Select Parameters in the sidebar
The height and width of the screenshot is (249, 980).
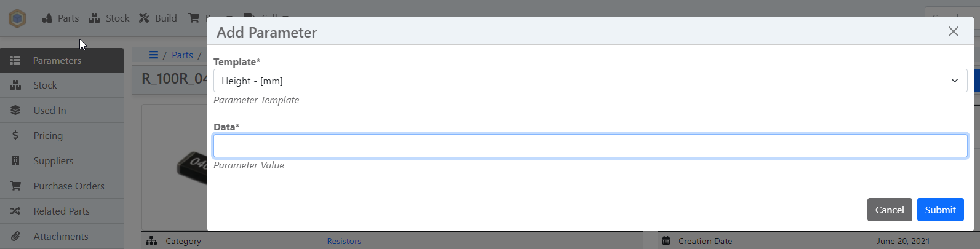coord(57,60)
